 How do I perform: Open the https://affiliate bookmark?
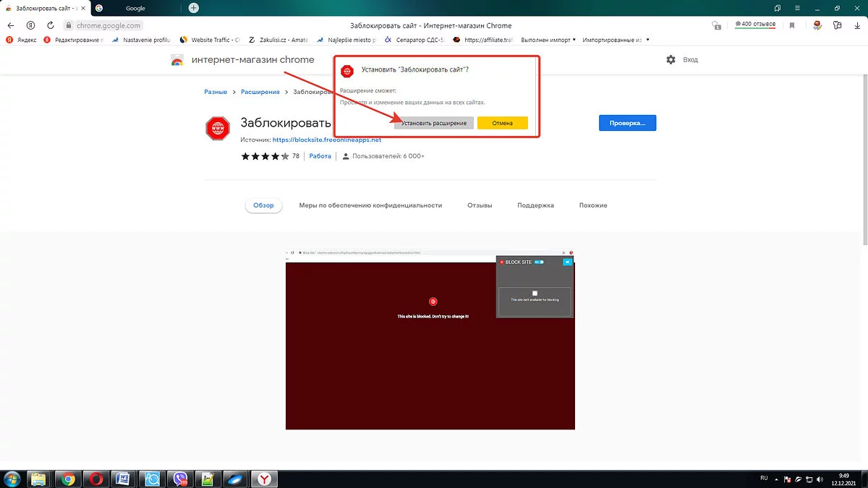point(483,40)
